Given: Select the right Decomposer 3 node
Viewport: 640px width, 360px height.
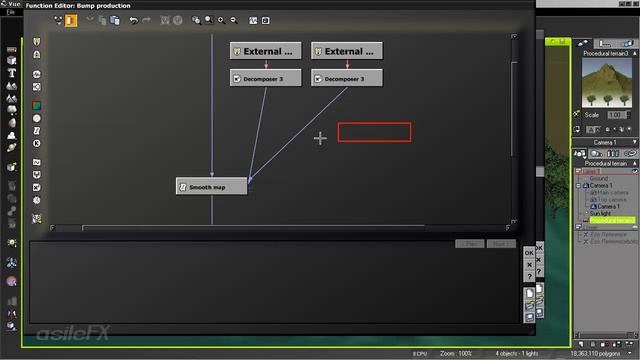Looking at the screenshot, I should [x=347, y=78].
